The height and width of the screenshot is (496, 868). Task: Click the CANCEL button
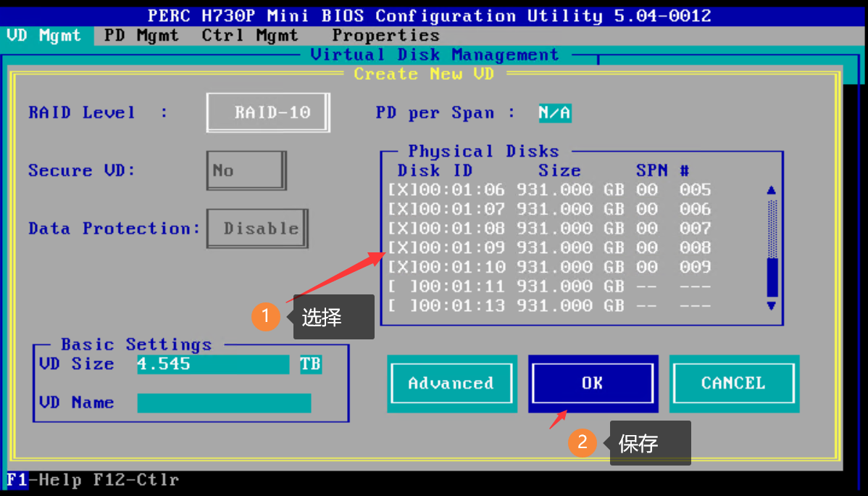point(734,384)
